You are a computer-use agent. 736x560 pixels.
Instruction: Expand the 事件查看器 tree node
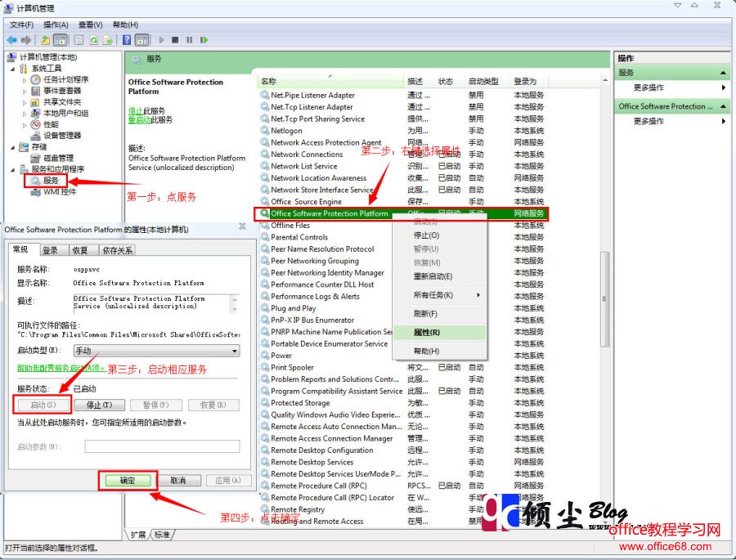tap(24, 92)
